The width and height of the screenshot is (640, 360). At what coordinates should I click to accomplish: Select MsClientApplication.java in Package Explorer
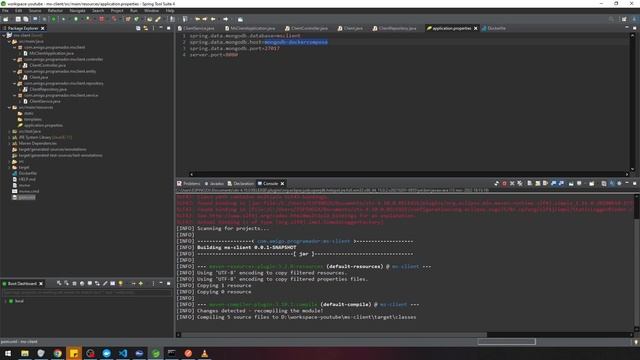coord(51,53)
